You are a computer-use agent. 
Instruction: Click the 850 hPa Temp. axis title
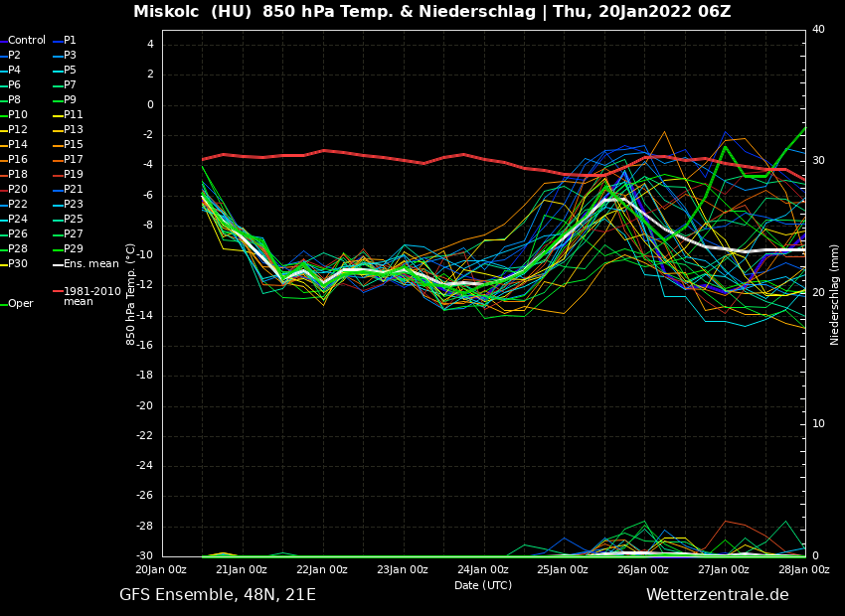131,294
